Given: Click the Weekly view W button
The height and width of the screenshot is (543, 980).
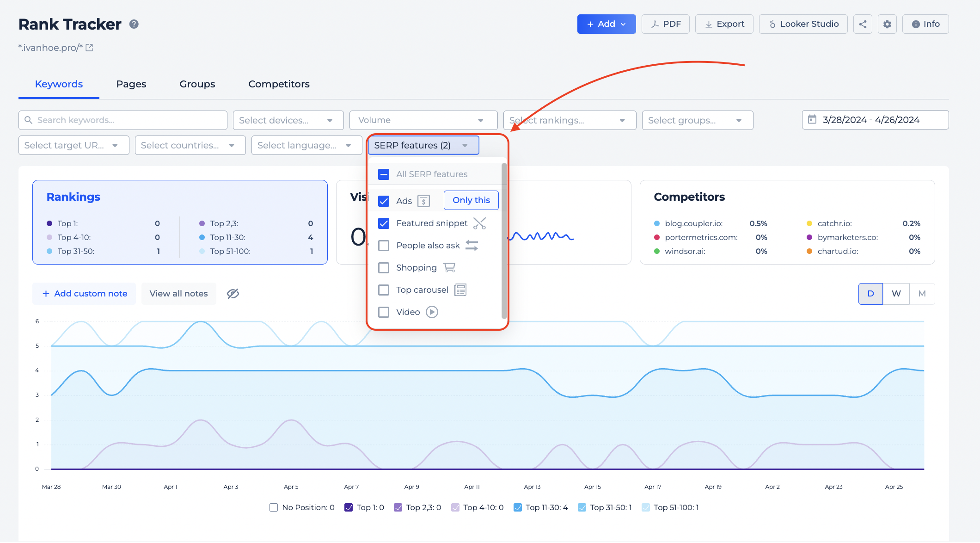Looking at the screenshot, I should tap(895, 293).
